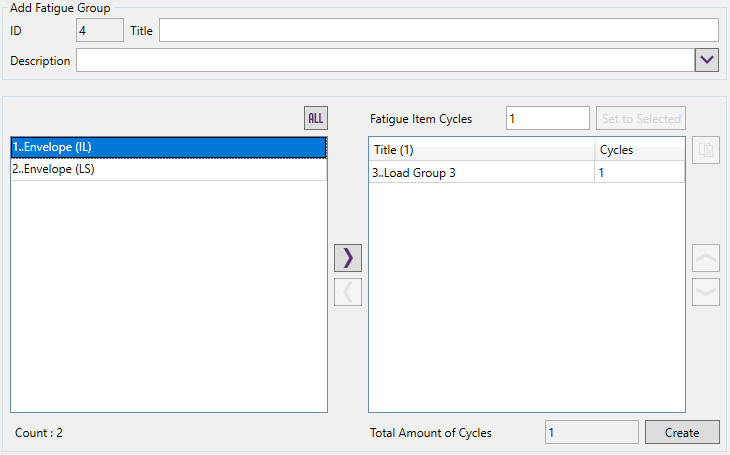The image size is (730, 455).
Task: Click the Total Amount of Cycles field
Action: [x=591, y=432]
